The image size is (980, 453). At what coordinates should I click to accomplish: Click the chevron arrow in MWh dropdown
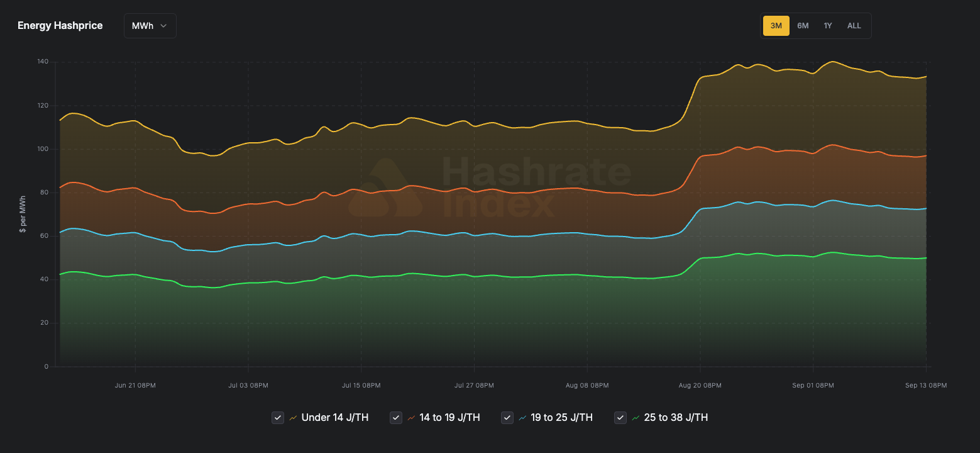tap(163, 26)
